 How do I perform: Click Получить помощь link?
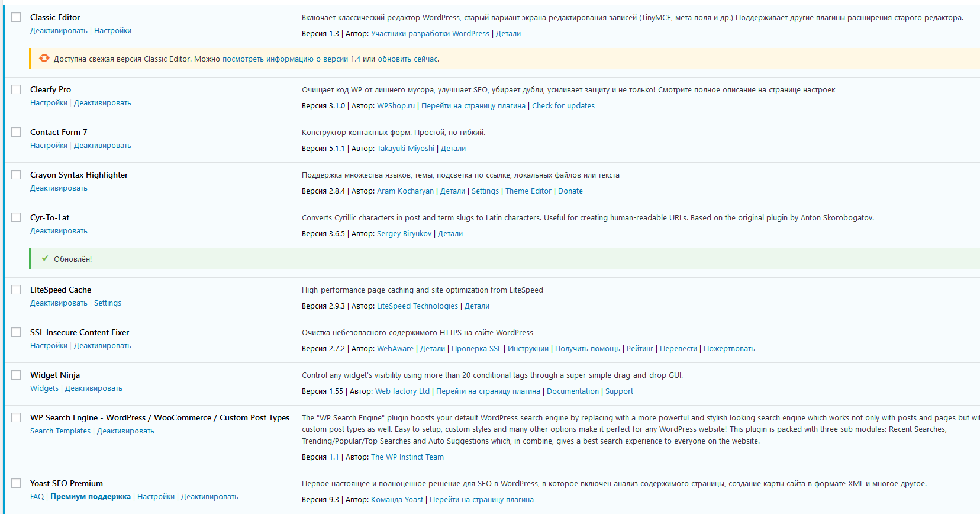[588, 349]
